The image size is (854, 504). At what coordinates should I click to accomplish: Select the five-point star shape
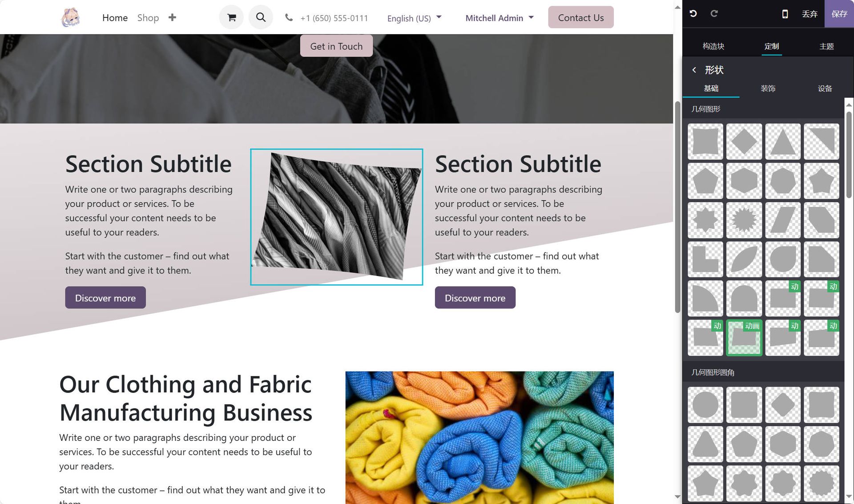coord(822,181)
